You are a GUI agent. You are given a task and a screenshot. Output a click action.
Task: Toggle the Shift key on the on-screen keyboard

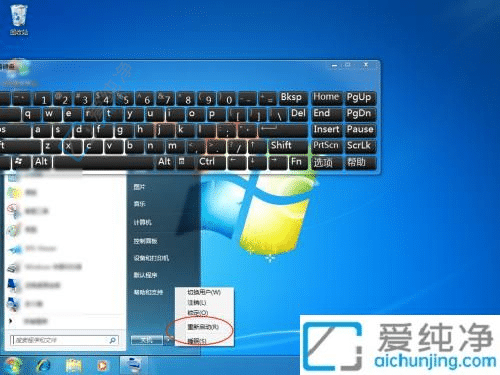(288, 146)
